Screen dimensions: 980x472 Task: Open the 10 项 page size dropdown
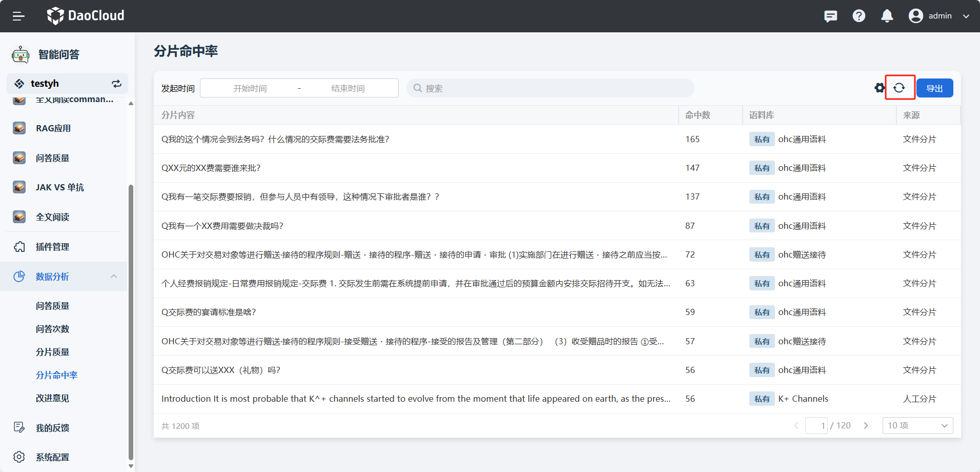917,425
